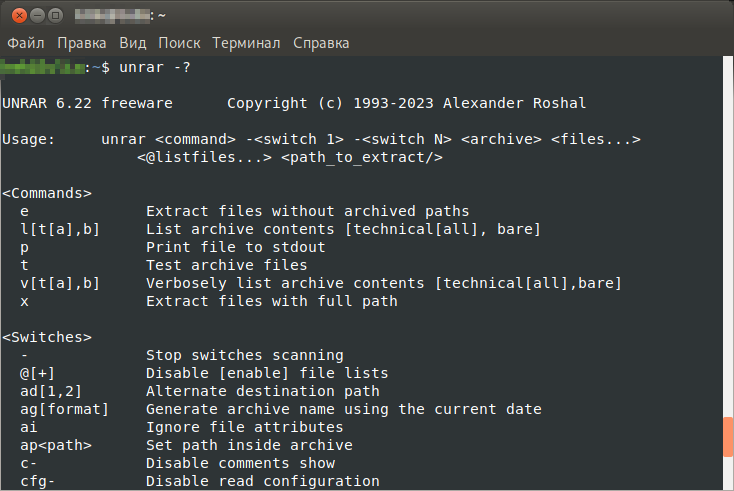Click the 'Test archive files' line
Screen dimensions: 734x491
227,265
